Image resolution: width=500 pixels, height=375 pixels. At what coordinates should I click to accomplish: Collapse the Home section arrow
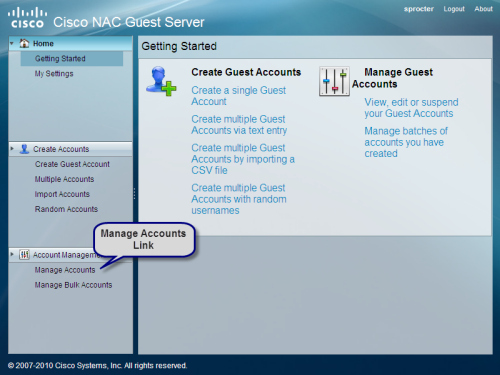(12, 43)
